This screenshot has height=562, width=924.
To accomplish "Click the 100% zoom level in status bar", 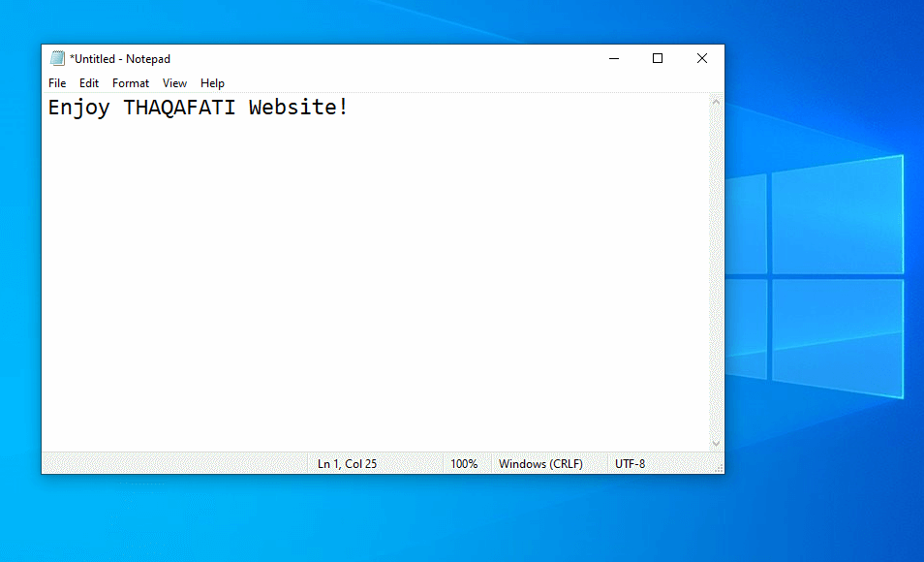I will (464, 464).
